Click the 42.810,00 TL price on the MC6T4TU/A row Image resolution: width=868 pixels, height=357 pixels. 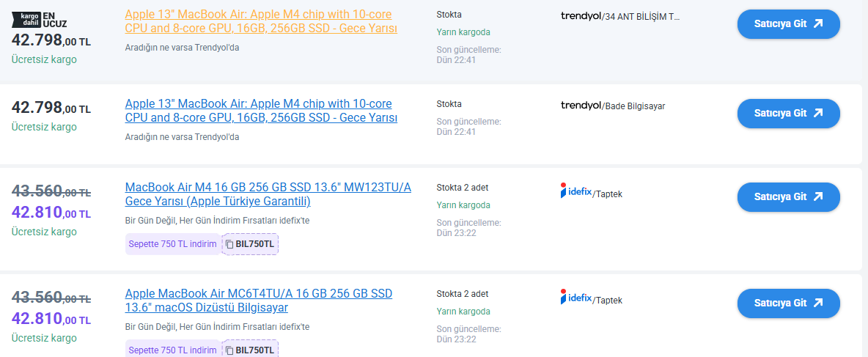click(51, 319)
